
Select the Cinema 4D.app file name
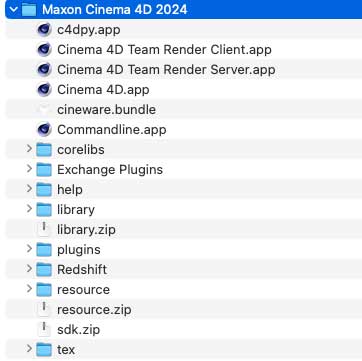103,90
